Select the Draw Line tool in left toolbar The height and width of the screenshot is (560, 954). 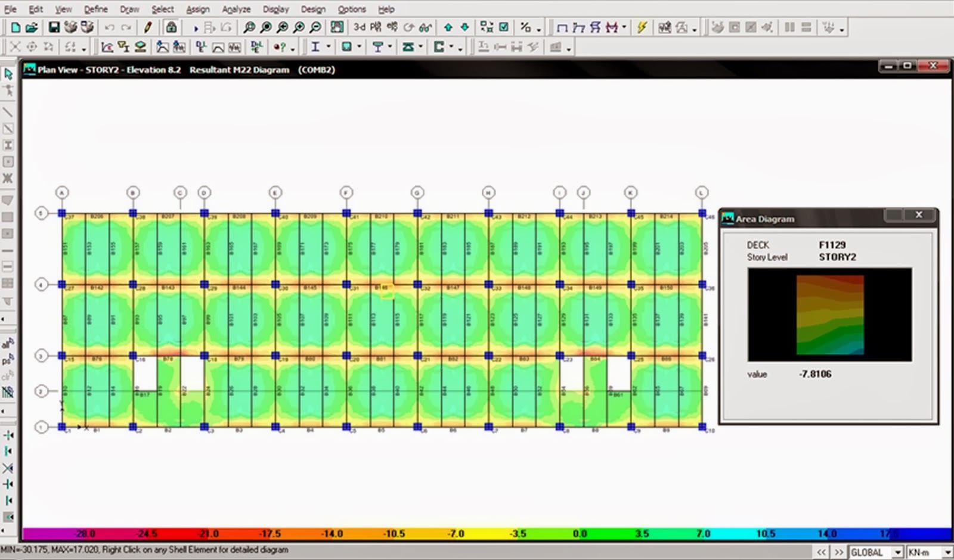pos(8,112)
